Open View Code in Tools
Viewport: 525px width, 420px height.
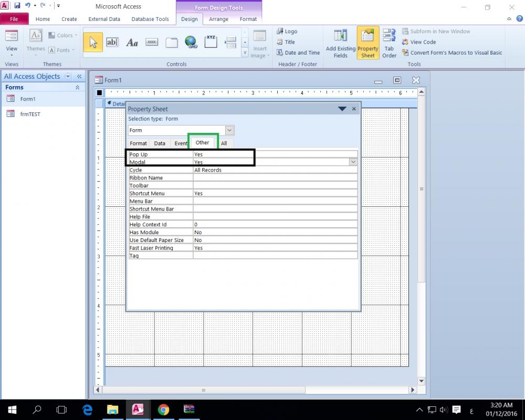click(x=419, y=42)
